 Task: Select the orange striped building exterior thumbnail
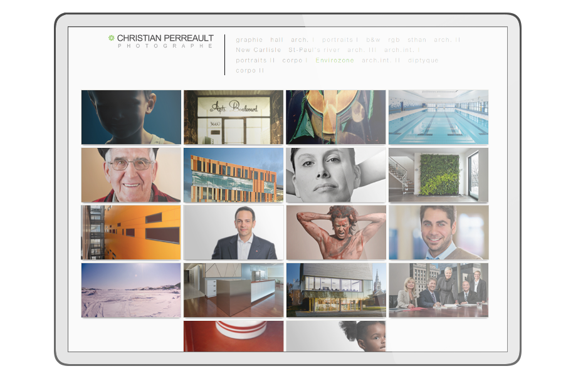(x=233, y=175)
